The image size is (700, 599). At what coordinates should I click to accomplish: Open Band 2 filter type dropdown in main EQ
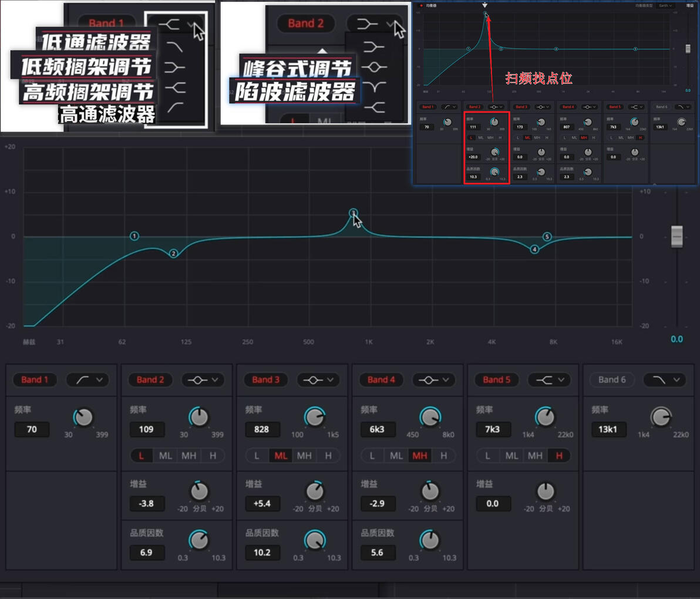pos(203,380)
